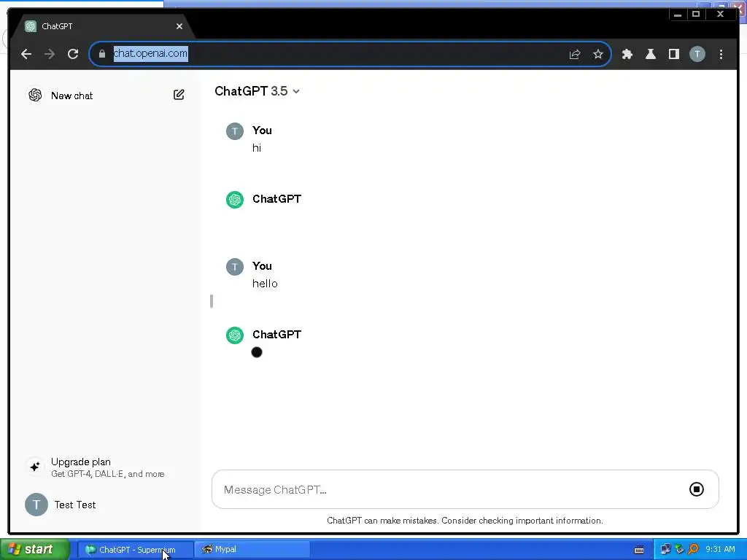This screenshot has height=560, width=747.
Task: Go back with the browser back arrow
Action: [x=26, y=54]
